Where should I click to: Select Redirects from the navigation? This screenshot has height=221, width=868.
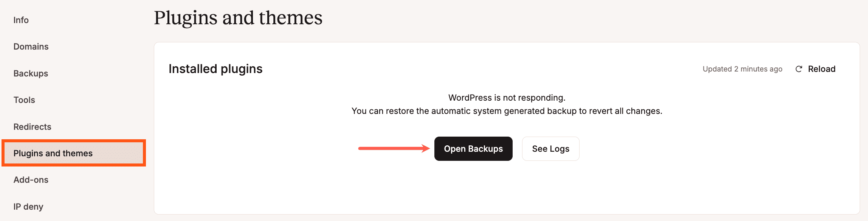[x=32, y=127]
